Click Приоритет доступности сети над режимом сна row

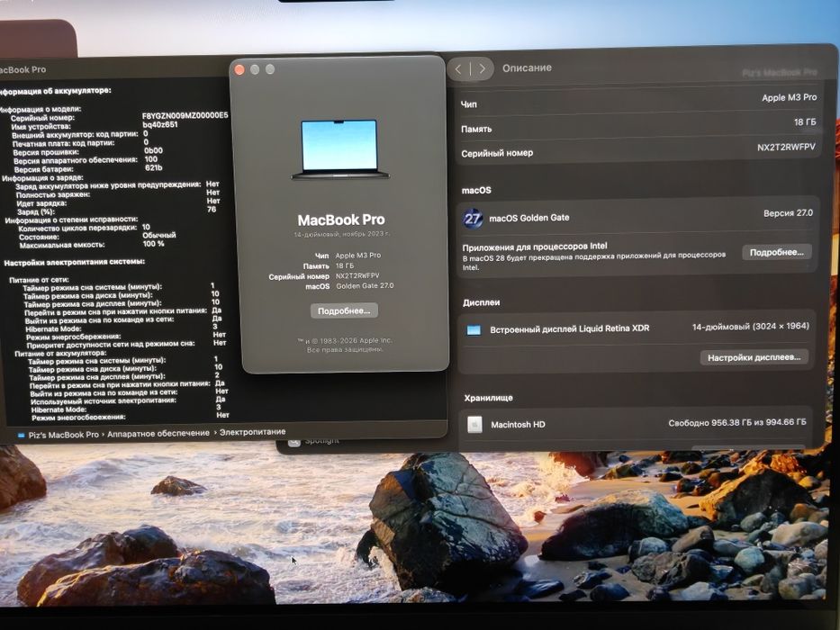tap(126, 345)
